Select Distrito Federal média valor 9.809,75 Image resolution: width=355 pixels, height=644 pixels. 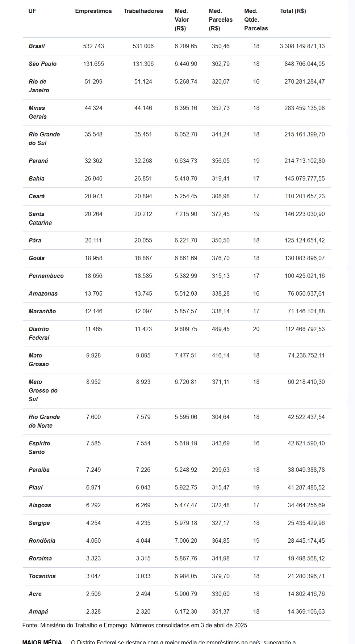pos(186,329)
